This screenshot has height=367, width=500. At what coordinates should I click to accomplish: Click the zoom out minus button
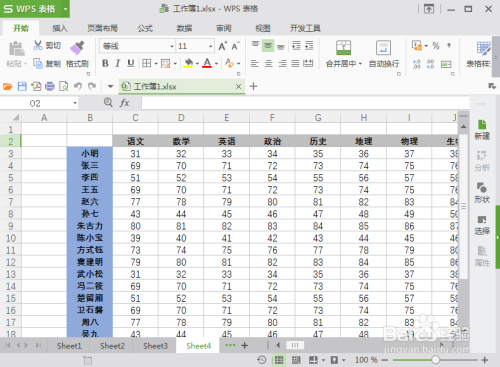[385, 360]
